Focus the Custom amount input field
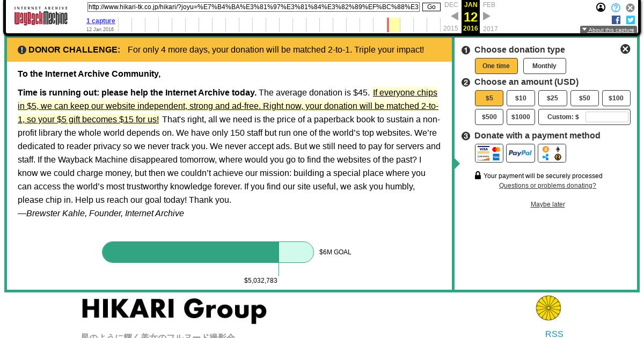644x338 pixels. click(x=606, y=117)
